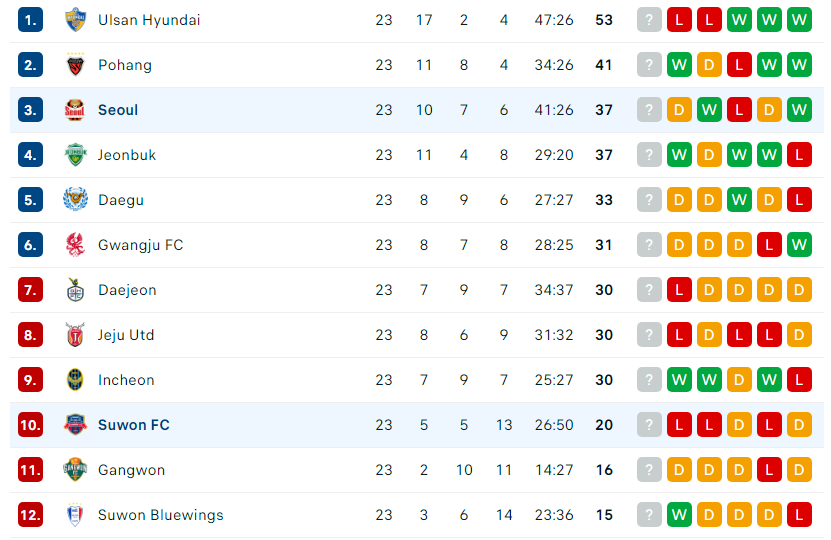831x540 pixels.
Task: Click the Ulsan Hyundai team crest
Action: coord(75,20)
